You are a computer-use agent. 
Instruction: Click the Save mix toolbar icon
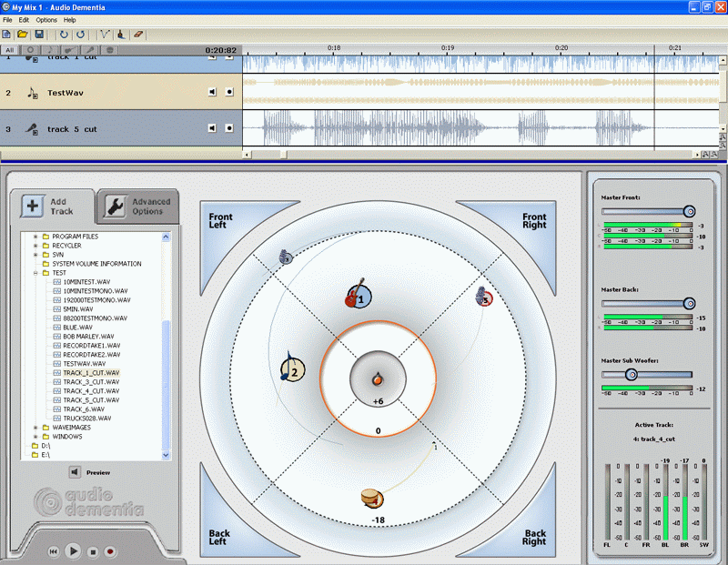pyautogui.click(x=39, y=35)
